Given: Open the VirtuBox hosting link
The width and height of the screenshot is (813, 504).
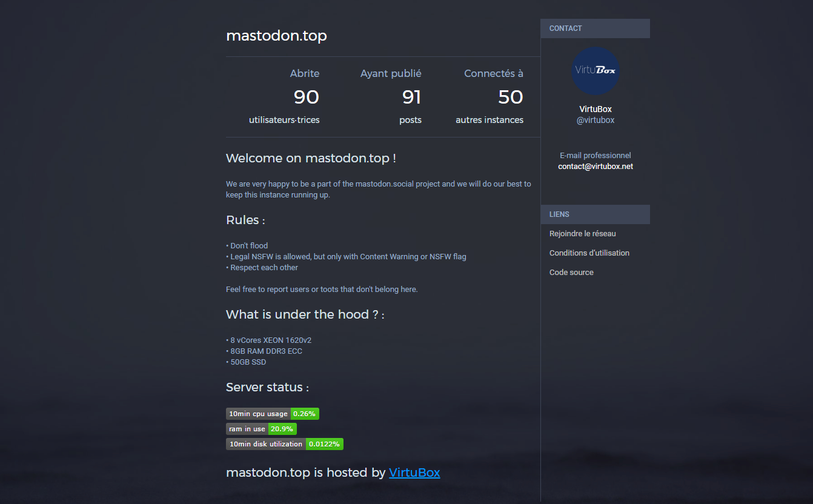Looking at the screenshot, I should tap(414, 472).
